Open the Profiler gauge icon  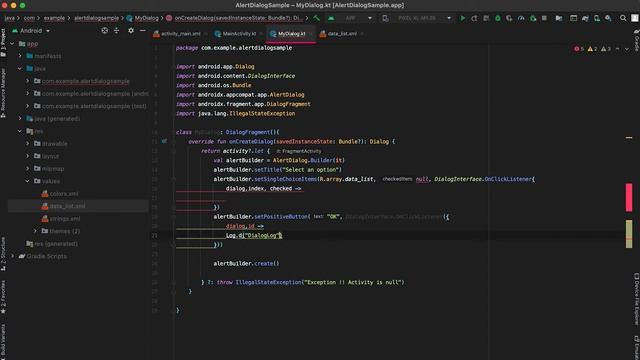(521, 18)
